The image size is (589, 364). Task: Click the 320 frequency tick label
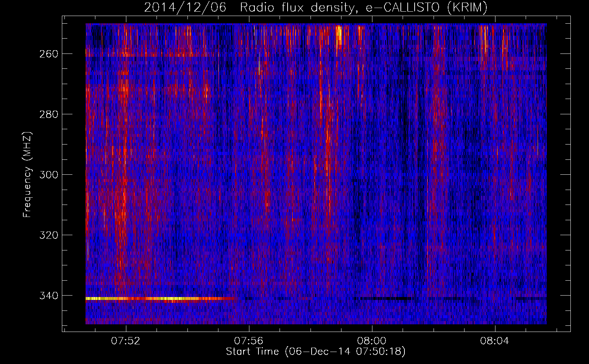point(48,235)
